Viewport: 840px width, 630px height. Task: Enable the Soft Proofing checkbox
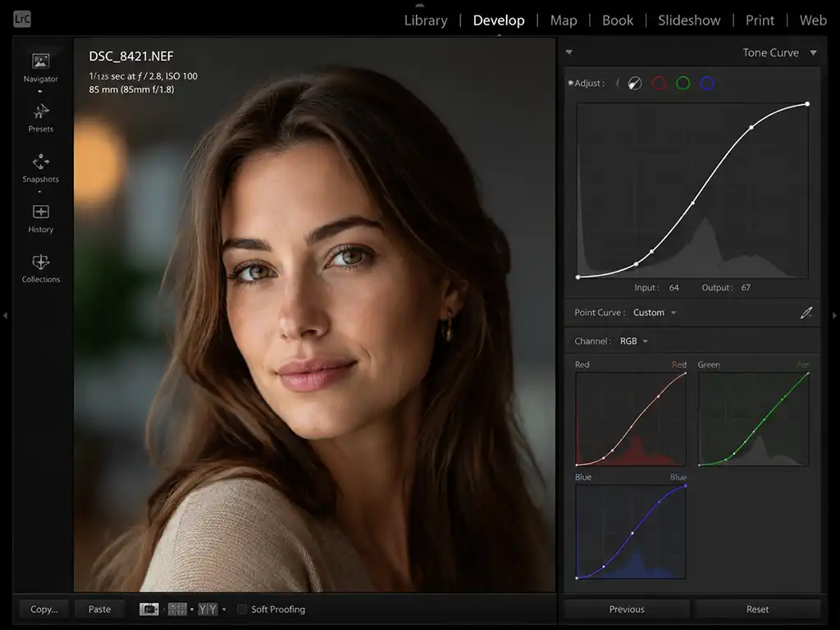(x=242, y=609)
